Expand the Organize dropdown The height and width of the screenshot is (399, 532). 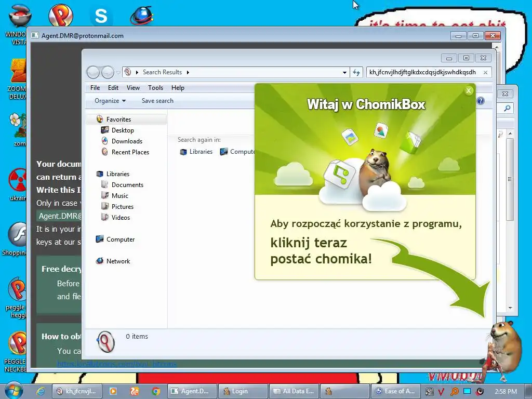110,101
